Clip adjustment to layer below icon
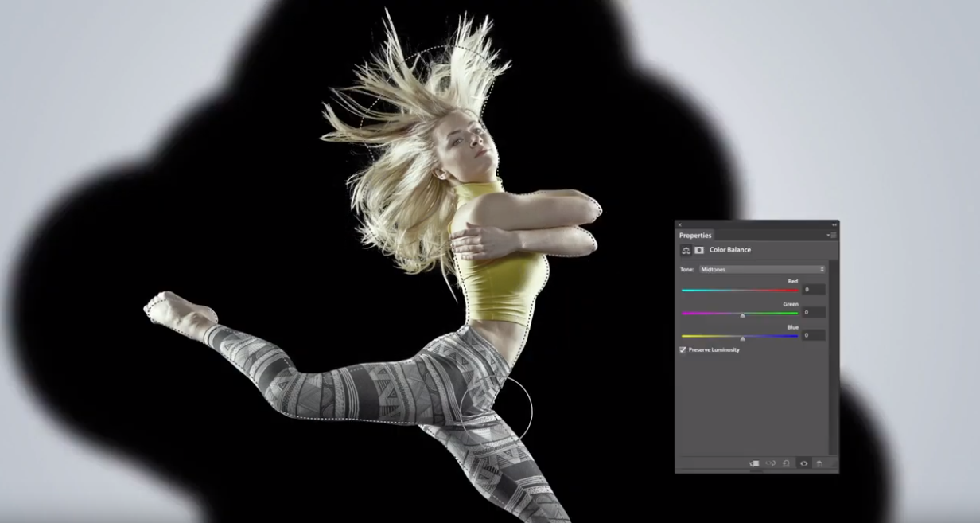 (x=754, y=463)
